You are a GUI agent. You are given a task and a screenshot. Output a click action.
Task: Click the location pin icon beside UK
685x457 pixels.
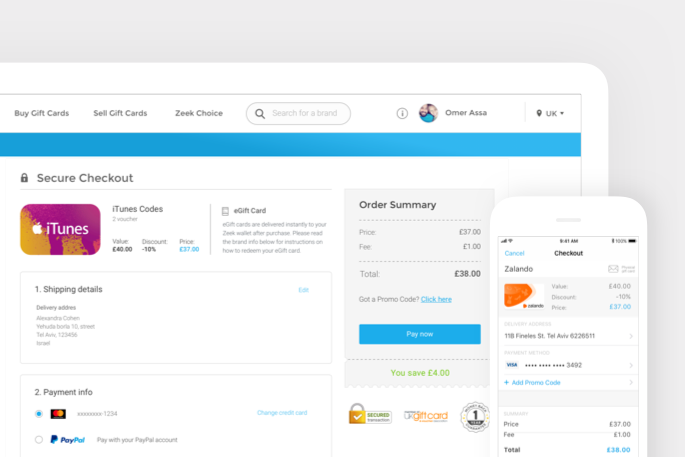coord(539,113)
